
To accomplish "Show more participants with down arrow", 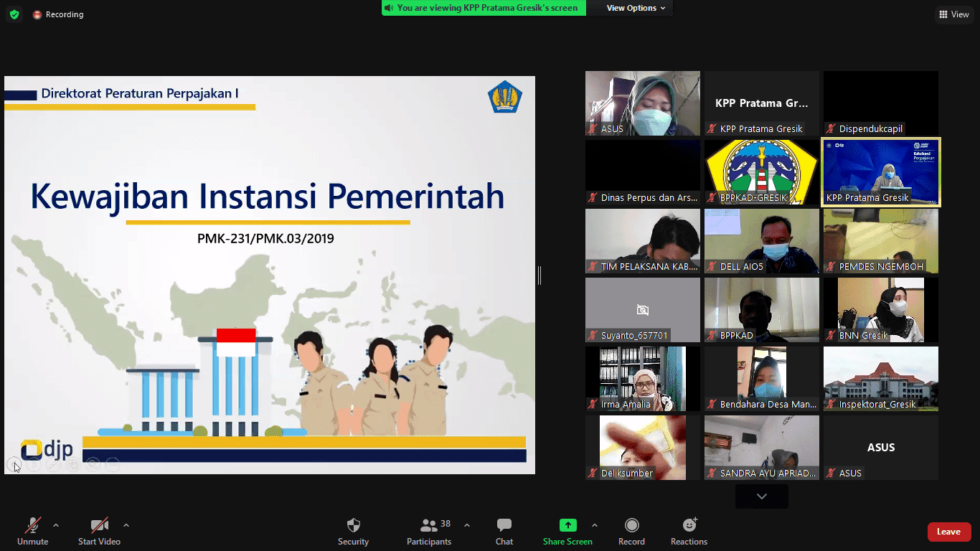I will (761, 496).
